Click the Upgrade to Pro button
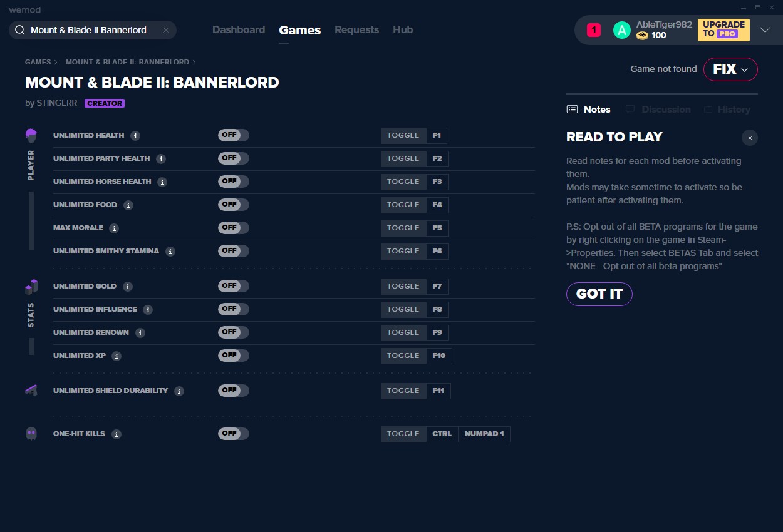 coord(723,29)
